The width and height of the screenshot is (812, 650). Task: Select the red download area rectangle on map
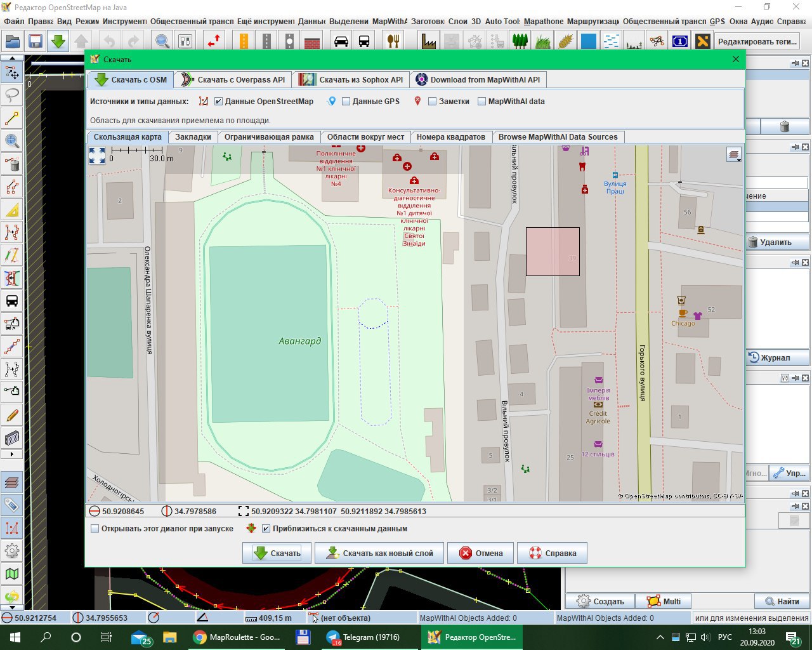tap(553, 252)
